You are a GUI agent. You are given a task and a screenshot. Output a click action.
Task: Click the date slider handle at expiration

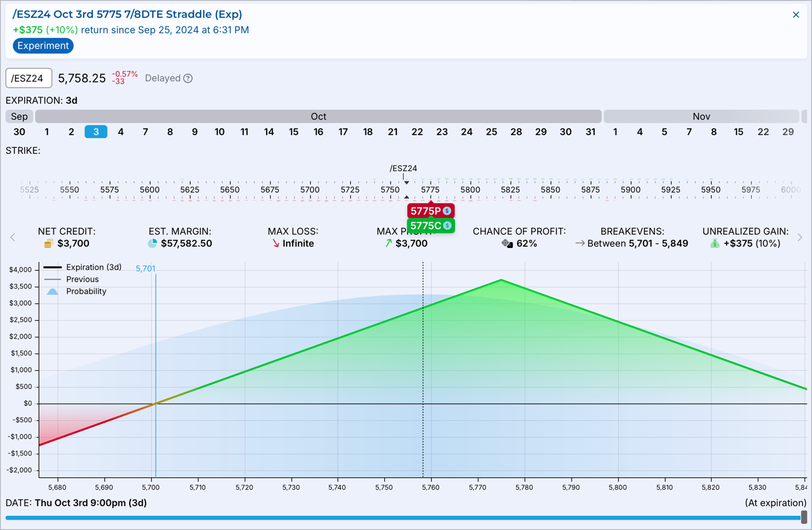tap(803, 517)
